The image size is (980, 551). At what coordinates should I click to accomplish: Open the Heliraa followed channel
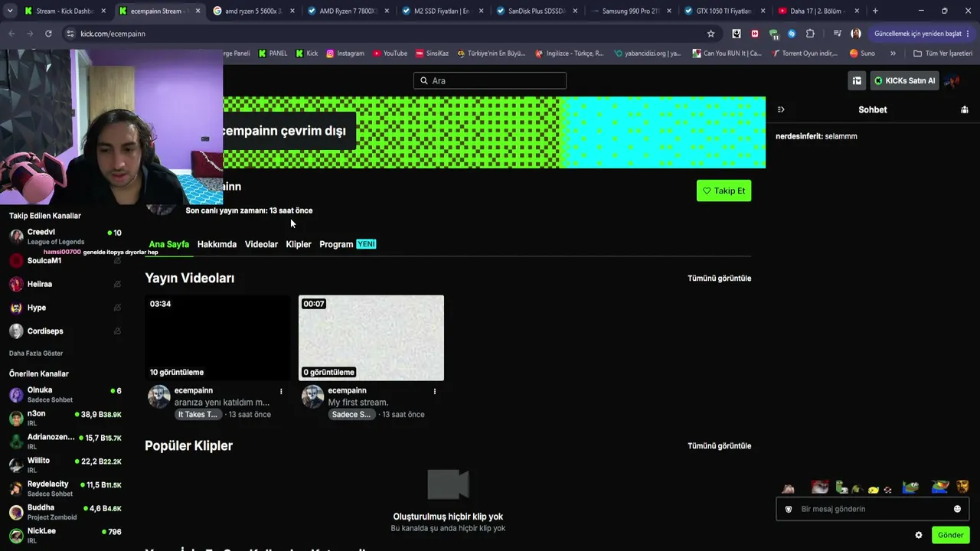[x=65, y=284]
